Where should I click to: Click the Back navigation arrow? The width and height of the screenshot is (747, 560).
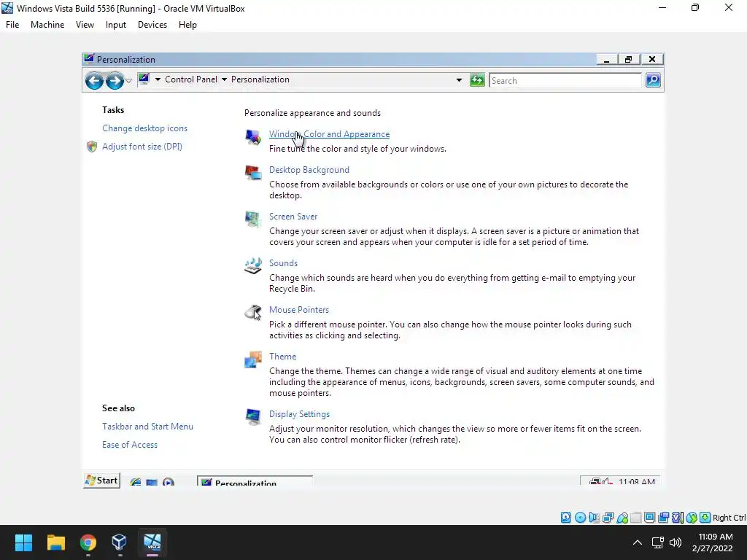click(x=94, y=80)
